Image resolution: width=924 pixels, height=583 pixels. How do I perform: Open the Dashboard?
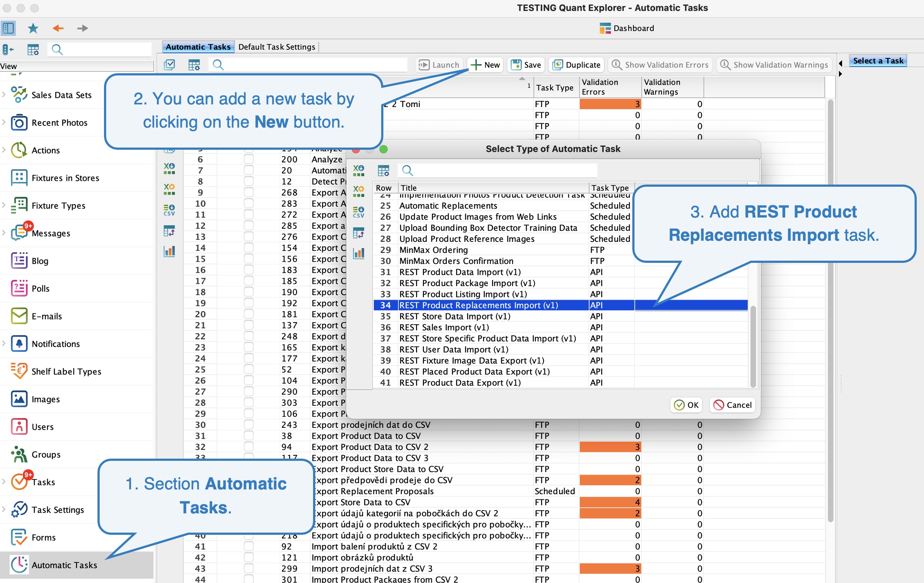[x=627, y=28]
